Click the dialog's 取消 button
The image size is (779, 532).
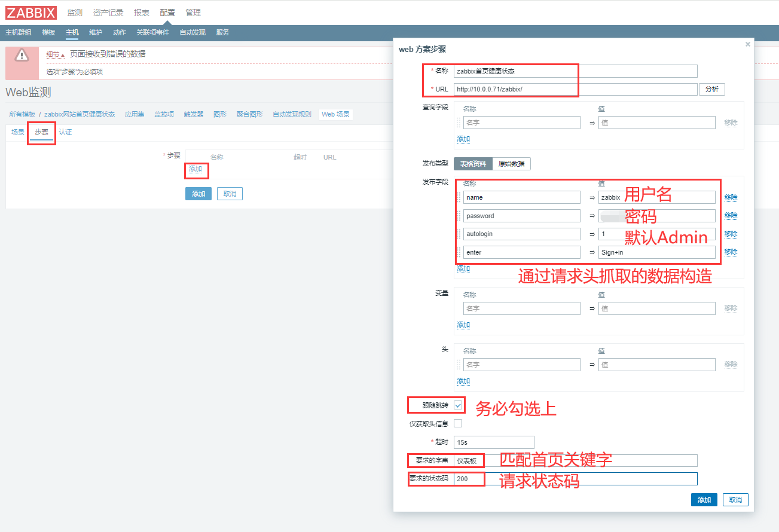click(x=735, y=500)
